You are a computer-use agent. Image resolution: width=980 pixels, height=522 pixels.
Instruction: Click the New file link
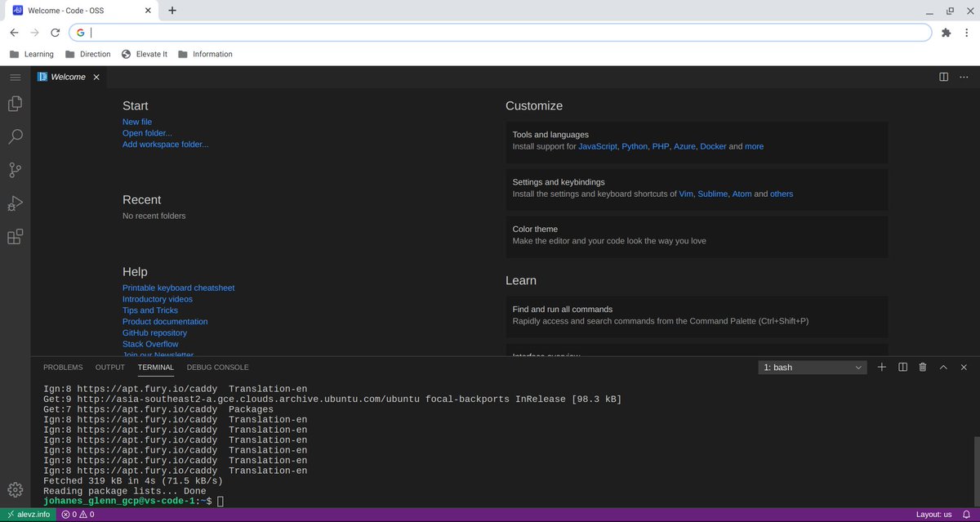tap(137, 122)
